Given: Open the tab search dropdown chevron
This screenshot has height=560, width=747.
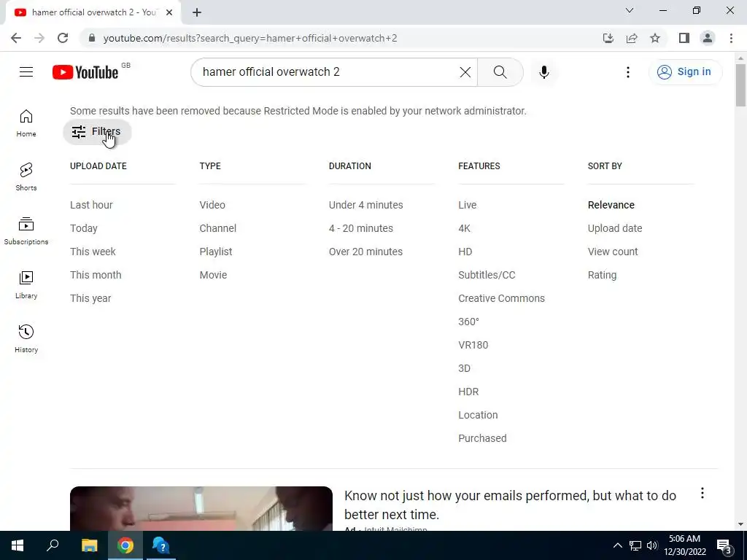Looking at the screenshot, I should tap(630, 10).
